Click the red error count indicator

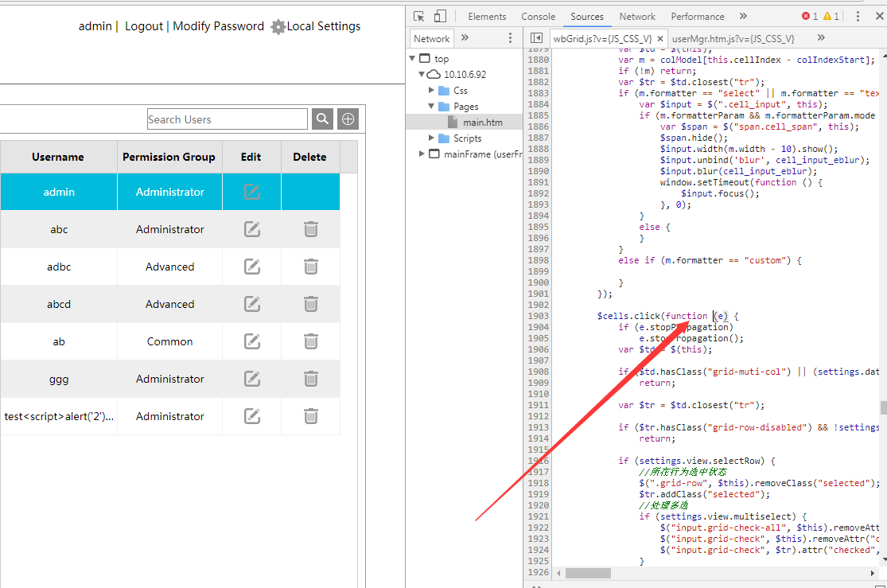pos(810,17)
